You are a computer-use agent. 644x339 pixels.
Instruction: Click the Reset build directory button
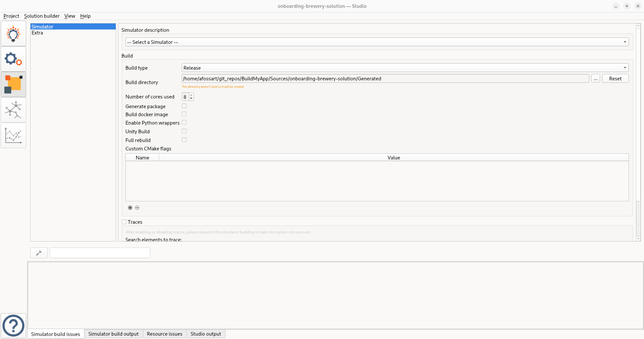(615, 79)
